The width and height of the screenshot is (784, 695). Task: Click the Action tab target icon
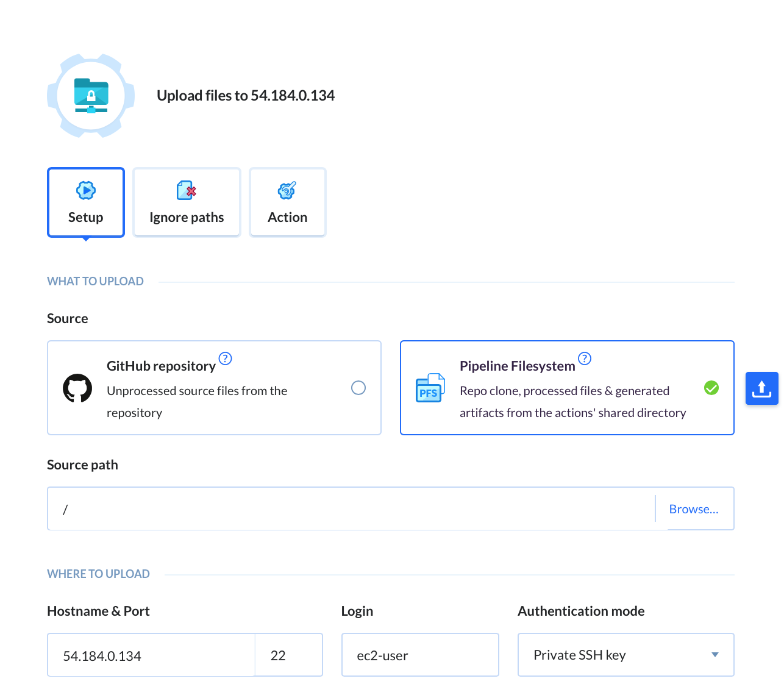click(x=287, y=191)
